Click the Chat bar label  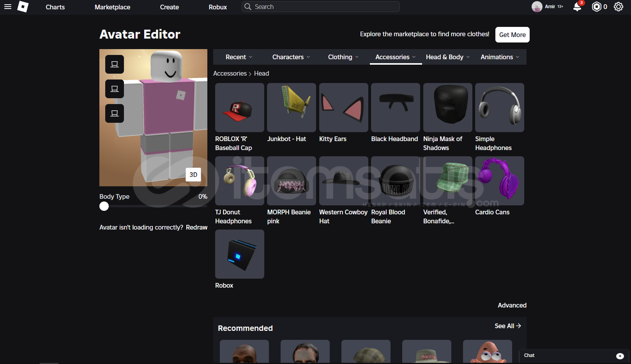click(x=529, y=355)
